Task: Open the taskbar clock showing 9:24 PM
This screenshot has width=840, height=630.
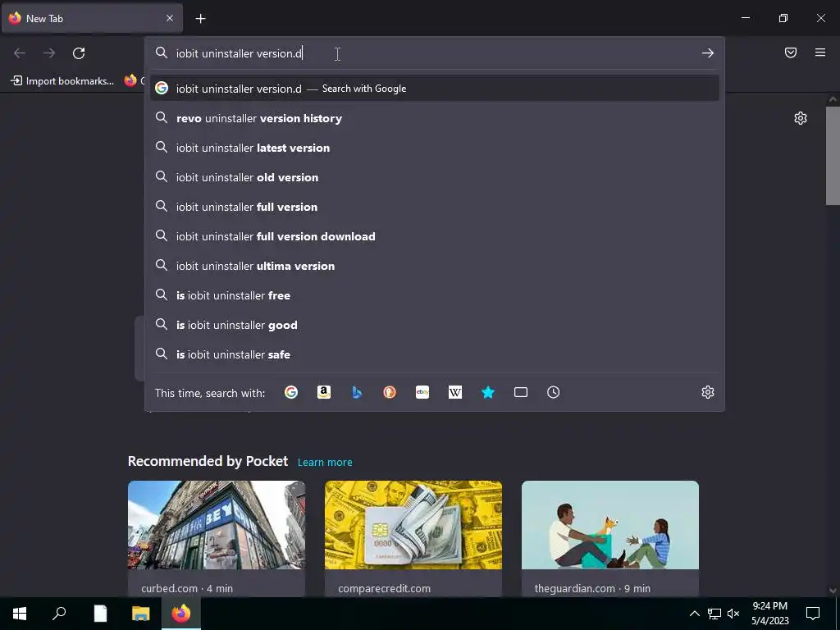Action: (x=769, y=614)
